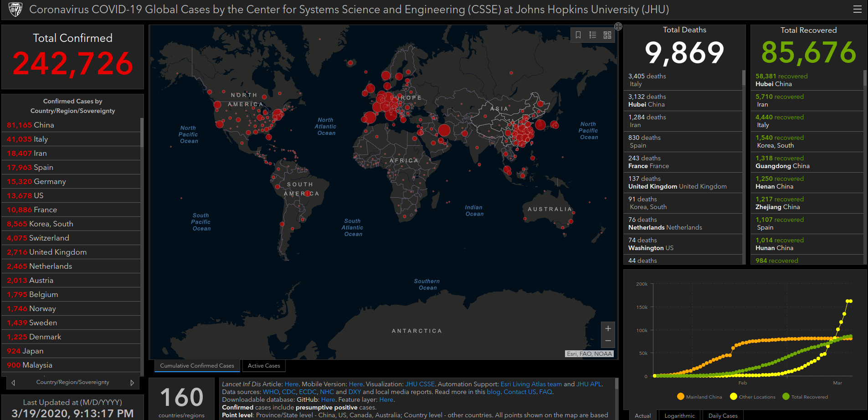868x420 pixels.
Task: Select the 74 deaths Washington US entry
Action: pyautogui.click(x=683, y=244)
